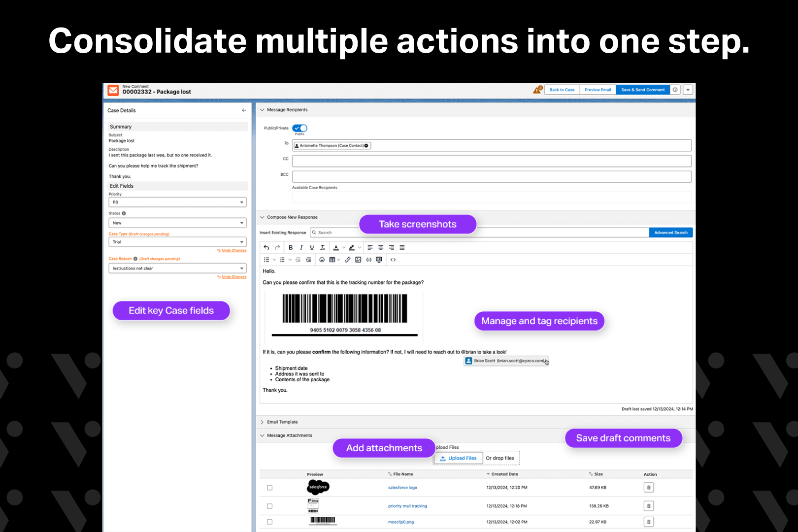
Task: Click the clock schedule icon
Action: click(x=675, y=90)
